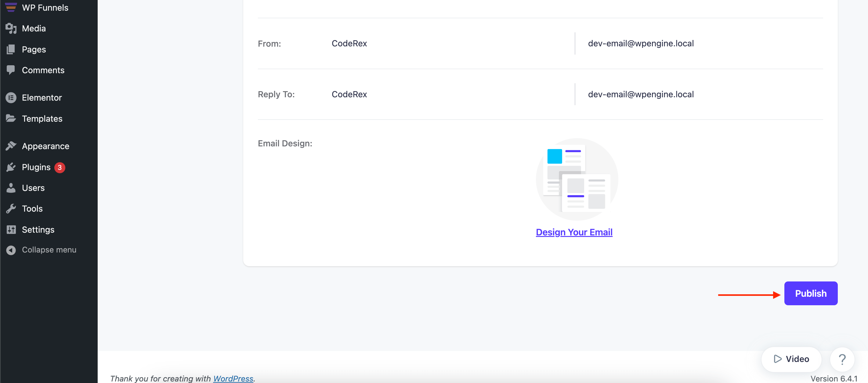This screenshot has height=383, width=868.
Task: Open the Elementor menu
Action: coord(42,98)
